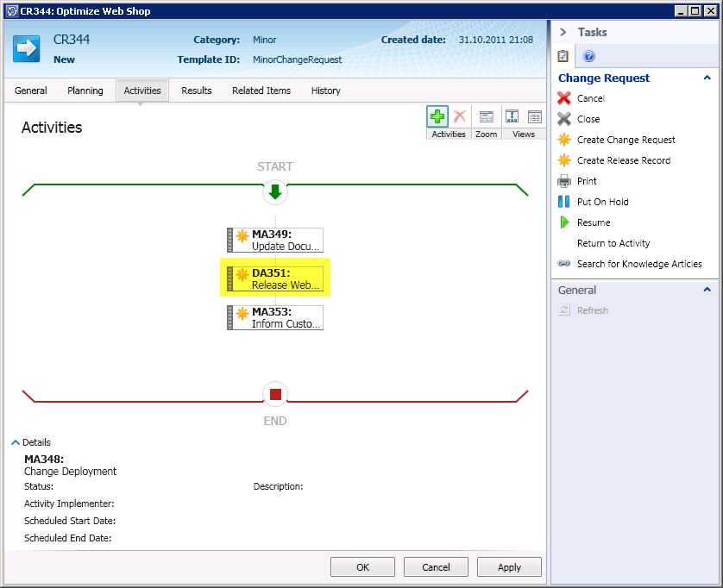Click the green START arrow node
Screen dimensions: 723x588
275,192
